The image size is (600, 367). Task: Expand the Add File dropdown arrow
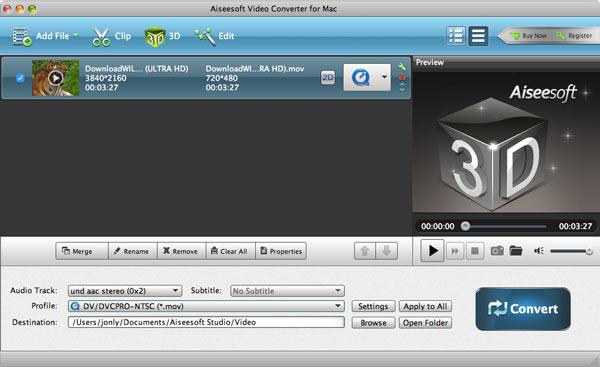[x=76, y=35]
